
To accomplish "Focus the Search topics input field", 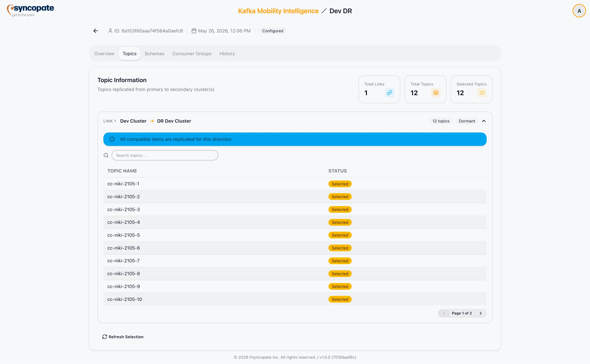I will click(x=165, y=155).
